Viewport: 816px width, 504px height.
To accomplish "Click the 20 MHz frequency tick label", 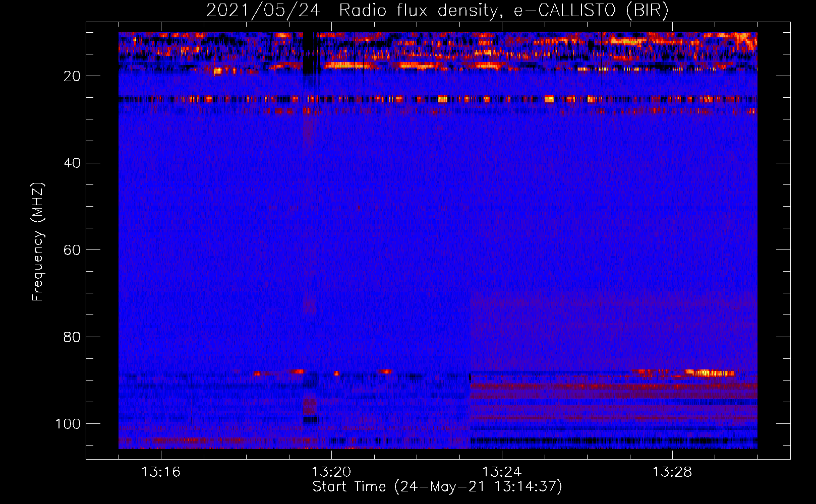I will coord(72,76).
